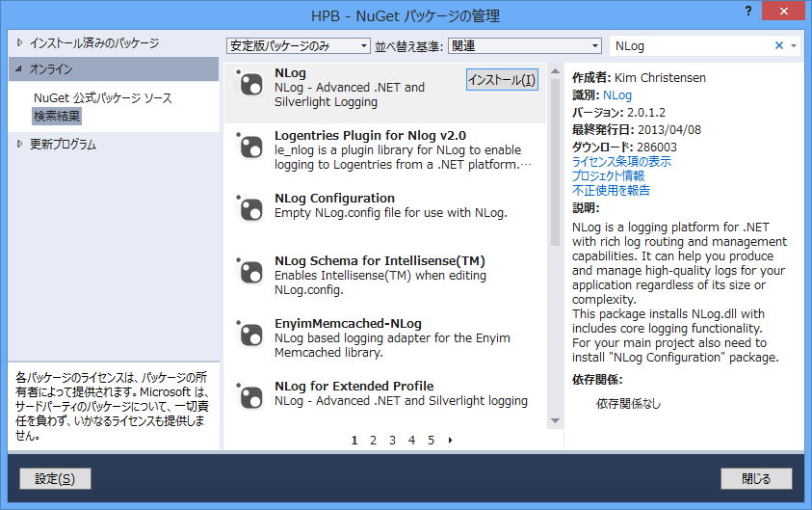
Task: Open 不正使用を報告 link
Action: click(x=611, y=191)
